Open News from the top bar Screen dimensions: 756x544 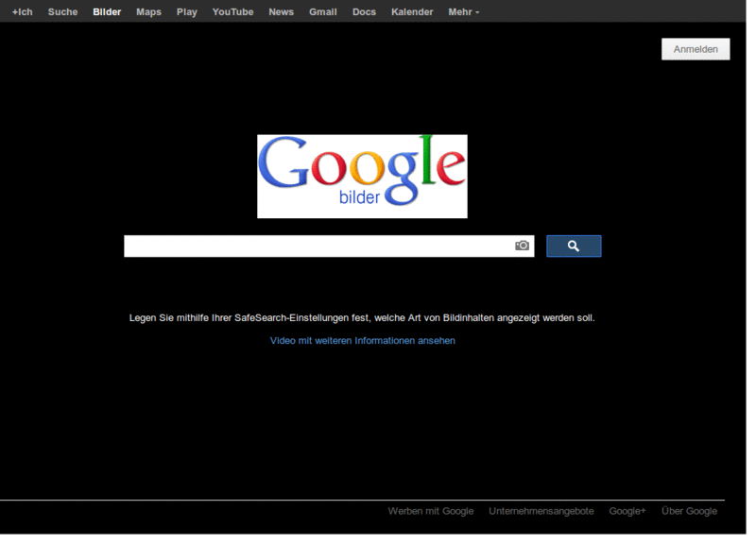point(281,12)
